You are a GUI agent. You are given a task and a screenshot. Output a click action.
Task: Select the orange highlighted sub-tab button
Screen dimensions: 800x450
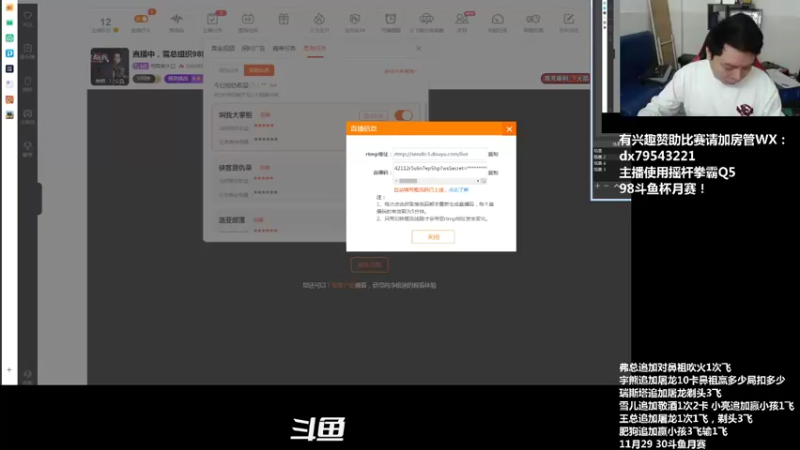259,70
